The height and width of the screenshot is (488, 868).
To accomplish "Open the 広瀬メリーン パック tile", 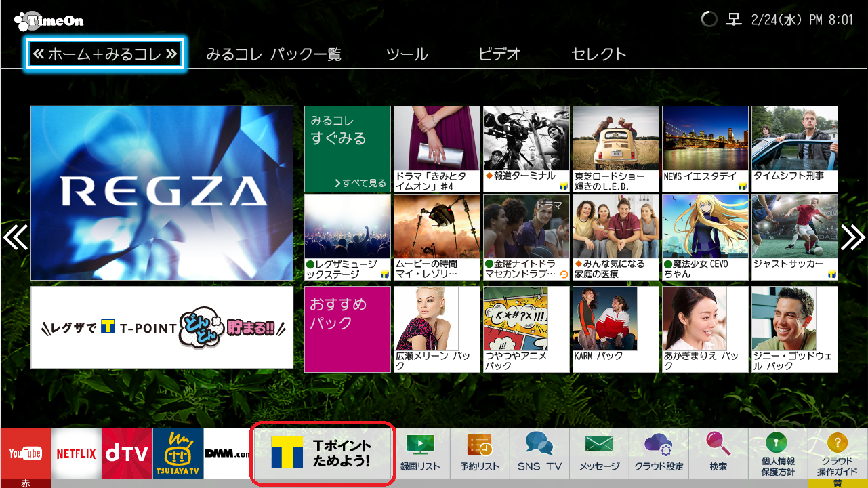I will pos(437,329).
